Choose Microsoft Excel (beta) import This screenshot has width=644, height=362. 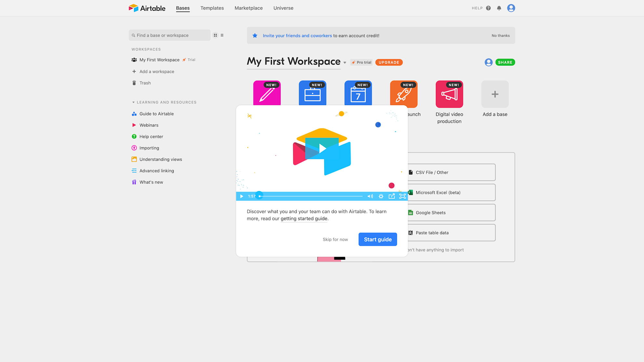451,192
